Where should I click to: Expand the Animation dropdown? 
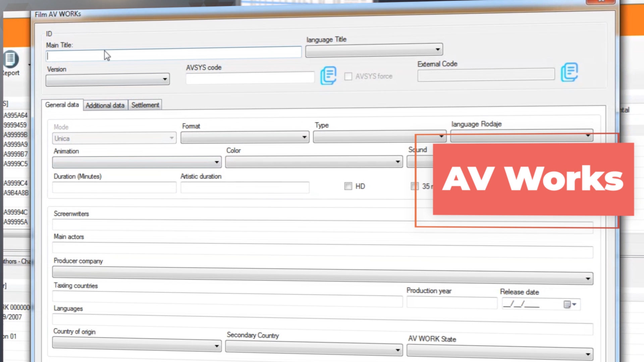(137, 162)
